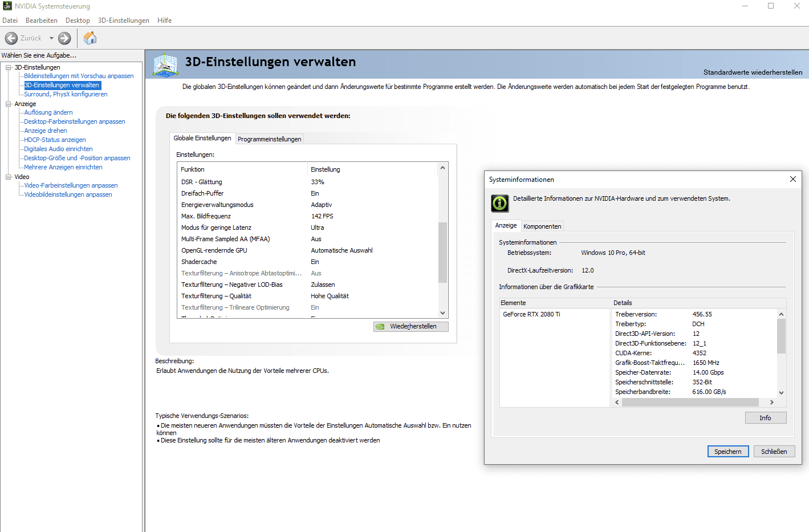809x532 pixels.
Task: Select the CUDA-Kerne detail row
Action: 694,353
